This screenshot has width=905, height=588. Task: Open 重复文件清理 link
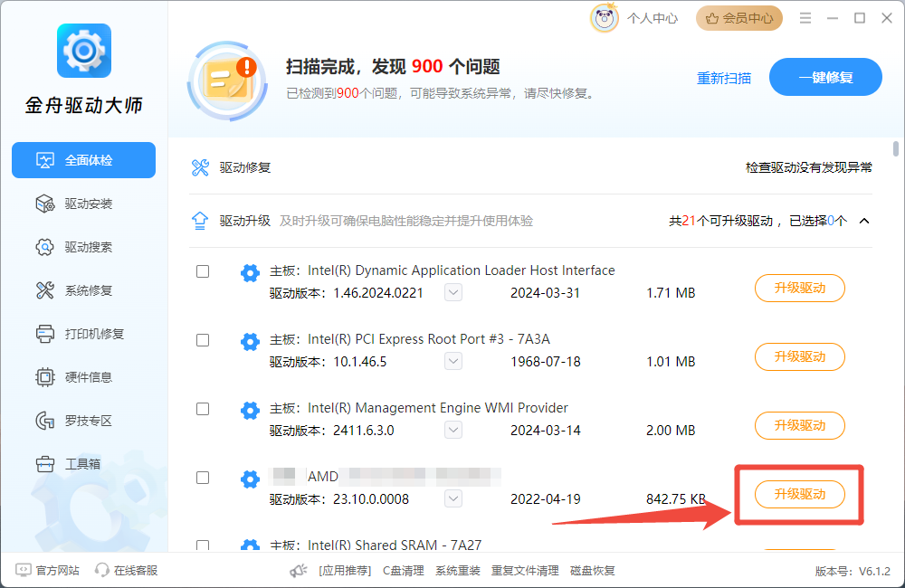tap(525, 571)
